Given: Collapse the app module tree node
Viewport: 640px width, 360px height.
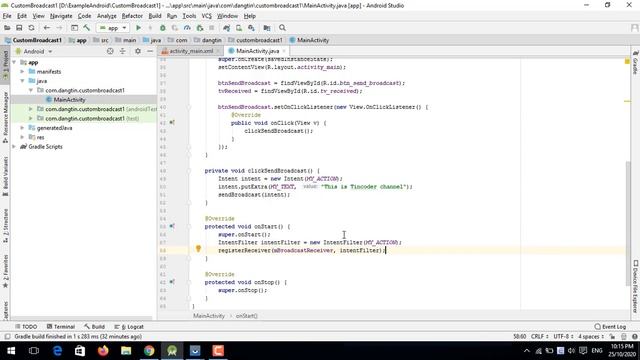Looking at the screenshot, I should 14,62.
